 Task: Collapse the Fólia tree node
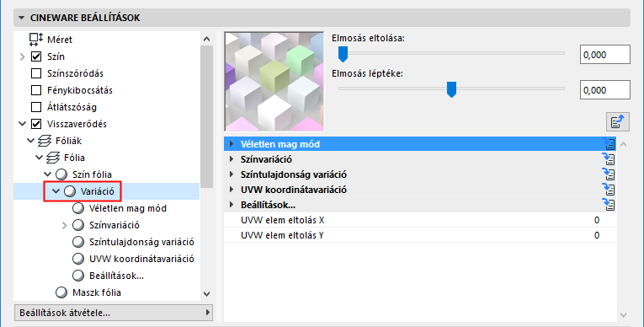[40, 158]
